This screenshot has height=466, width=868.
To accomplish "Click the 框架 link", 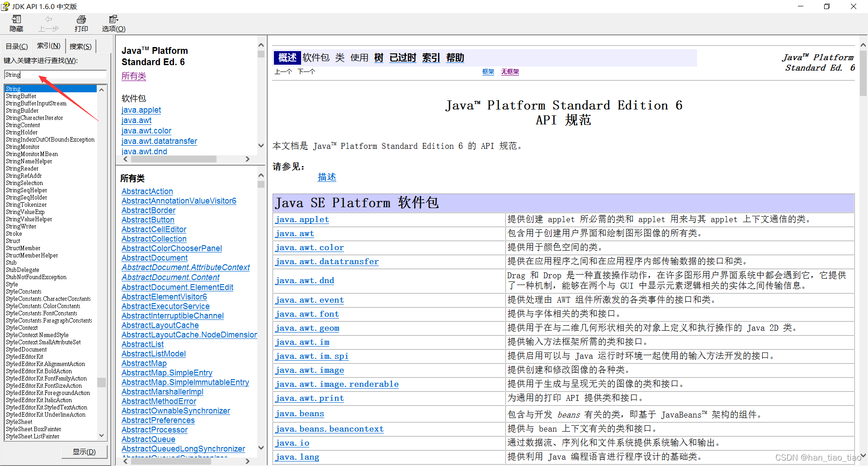I will coord(488,71).
